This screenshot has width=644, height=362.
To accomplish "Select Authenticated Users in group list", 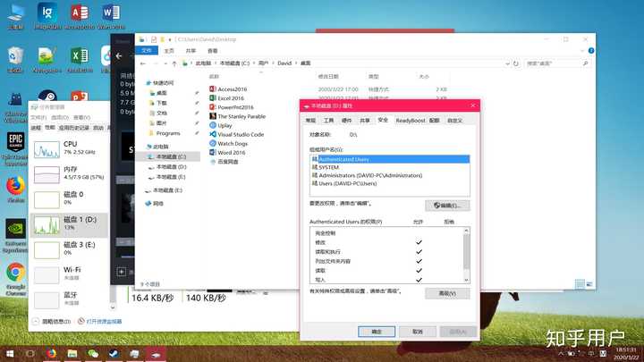I will click(389, 159).
